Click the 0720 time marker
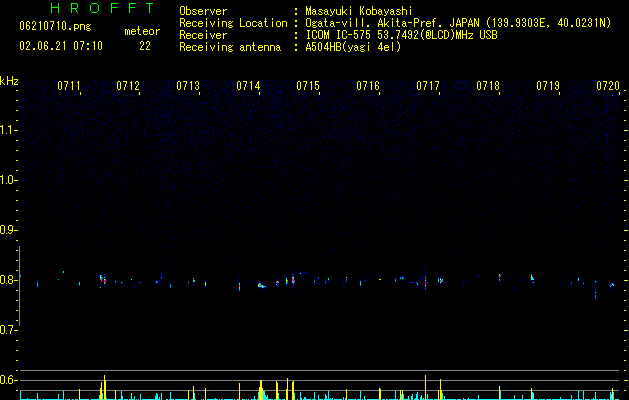The image size is (629, 400). (x=608, y=86)
